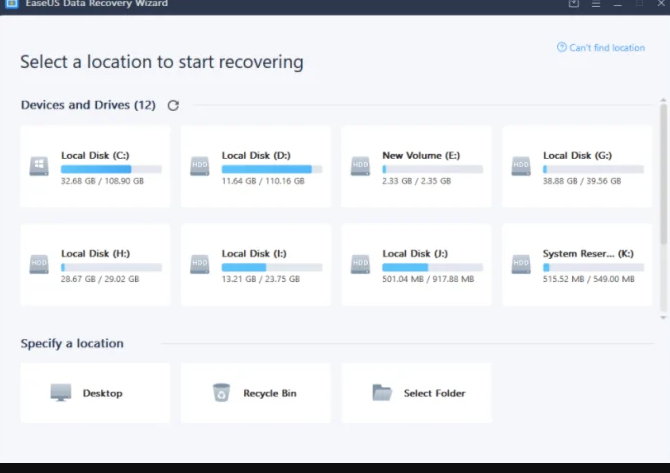670x473 pixels.
Task: Click the usage bar of New Volume (E:)
Action: click(x=432, y=169)
